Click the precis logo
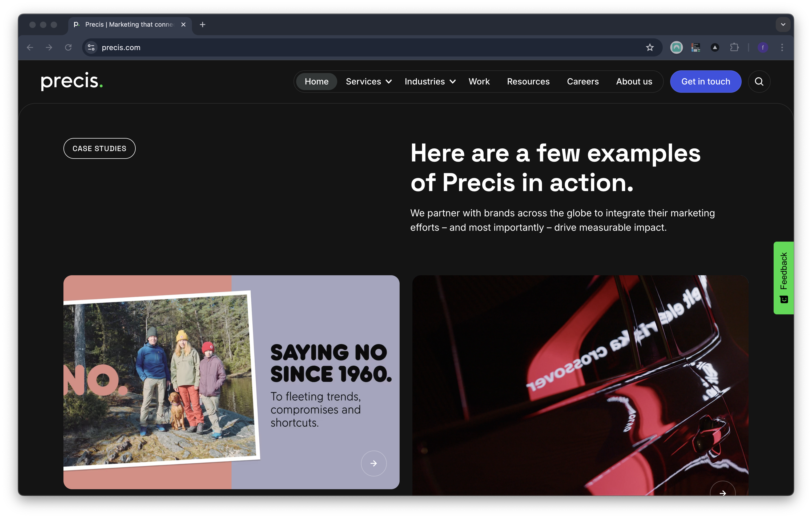This screenshot has width=812, height=518. pyautogui.click(x=72, y=81)
